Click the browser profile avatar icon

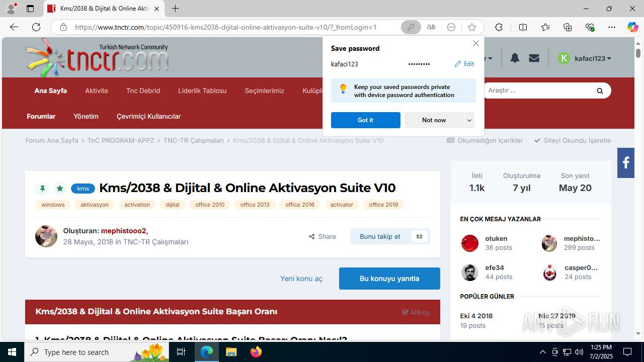tap(11, 9)
